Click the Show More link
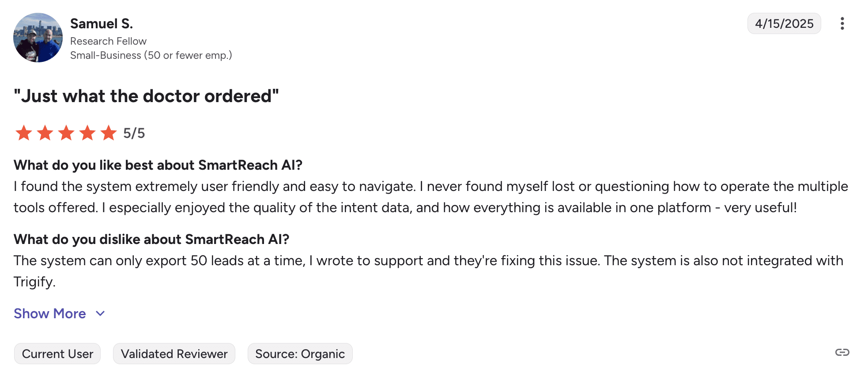Image resolution: width=868 pixels, height=381 pixels. coord(50,313)
